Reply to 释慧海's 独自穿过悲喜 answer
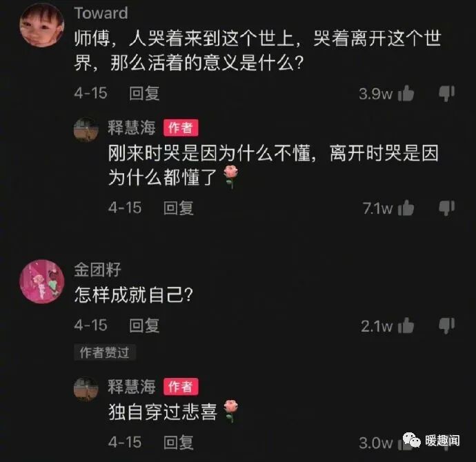 point(179,442)
